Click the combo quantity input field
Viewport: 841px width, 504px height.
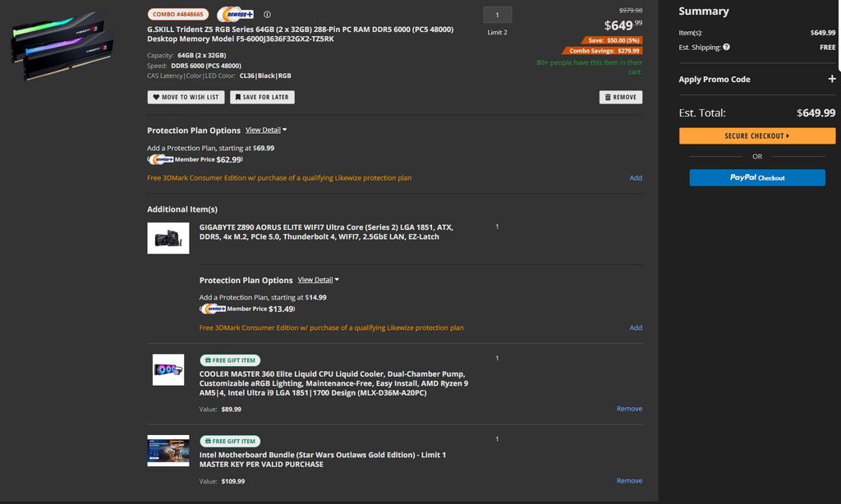coord(497,15)
